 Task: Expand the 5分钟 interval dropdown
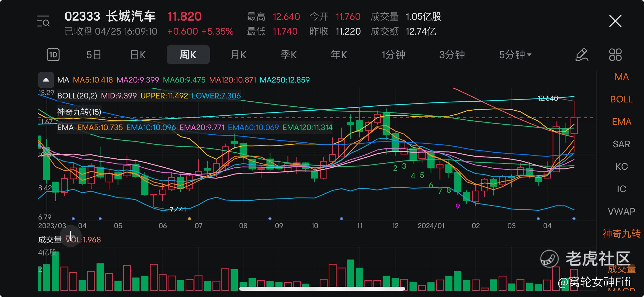(515, 55)
